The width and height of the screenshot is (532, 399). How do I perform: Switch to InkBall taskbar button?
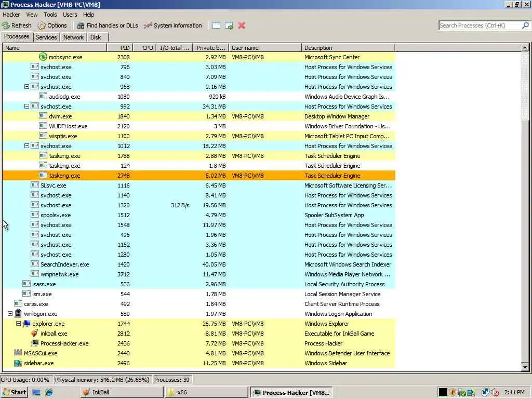122,392
